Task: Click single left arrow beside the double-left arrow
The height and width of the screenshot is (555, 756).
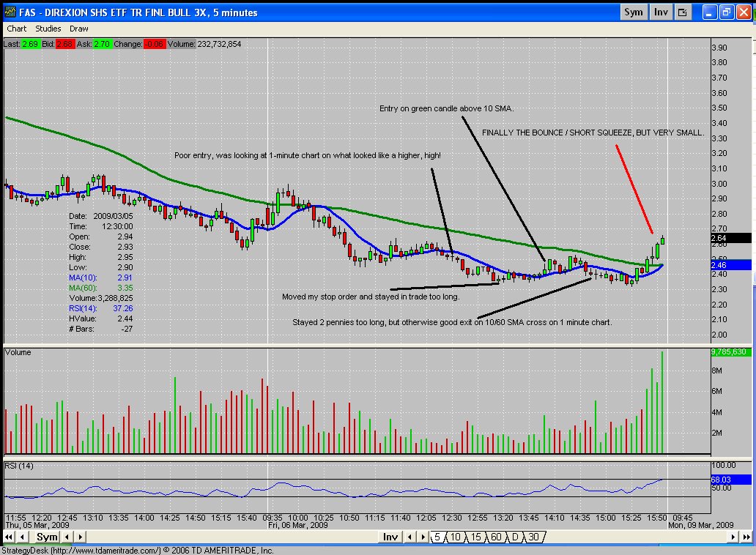Action: tap(22, 537)
